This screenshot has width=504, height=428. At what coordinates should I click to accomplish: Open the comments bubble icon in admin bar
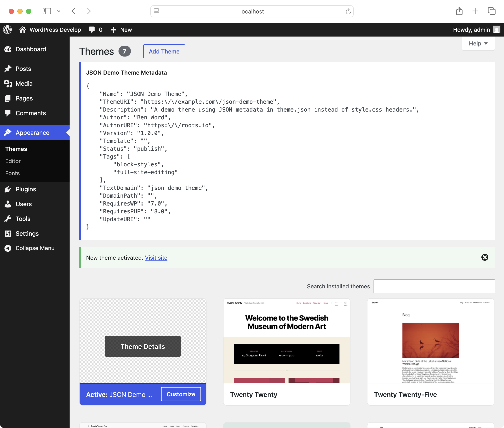pos(92,30)
